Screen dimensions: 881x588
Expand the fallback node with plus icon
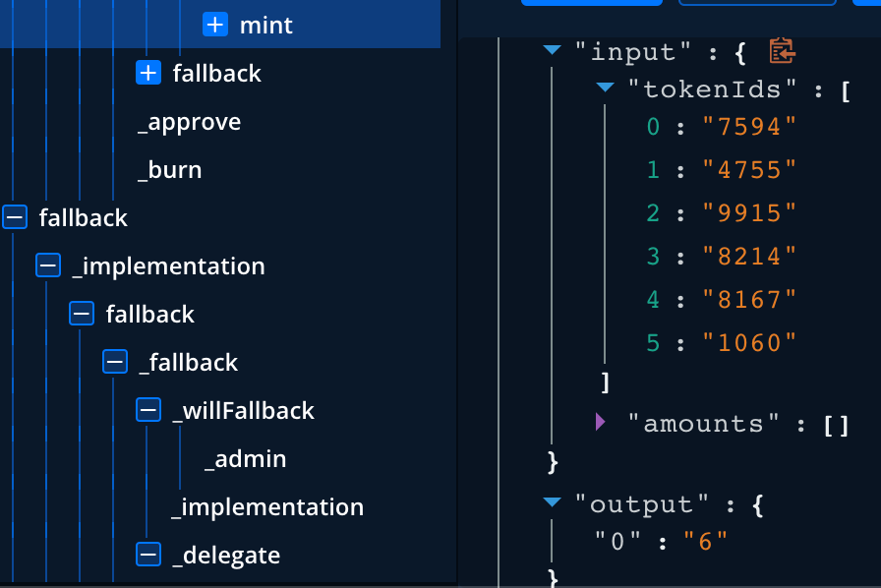(x=148, y=73)
